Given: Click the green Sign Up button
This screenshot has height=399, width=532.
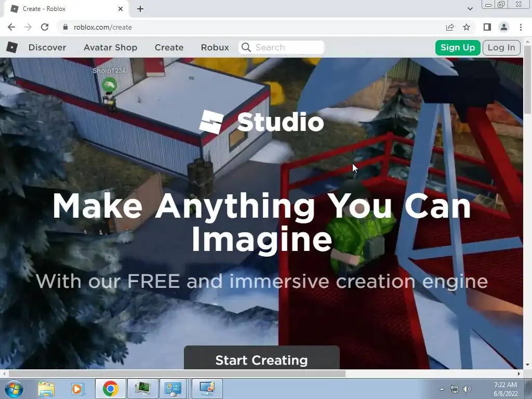Looking at the screenshot, I should pos(458,47).
